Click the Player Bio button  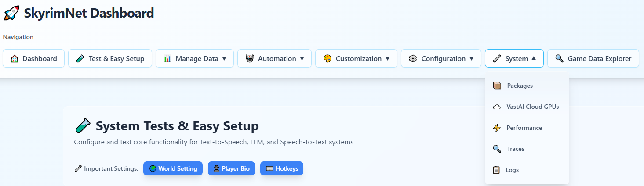pyautogui.click(x=231, y=169)
